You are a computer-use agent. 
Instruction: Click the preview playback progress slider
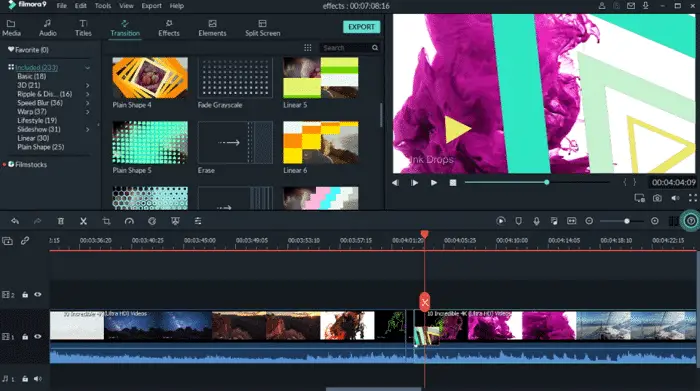tap(537, 183)
